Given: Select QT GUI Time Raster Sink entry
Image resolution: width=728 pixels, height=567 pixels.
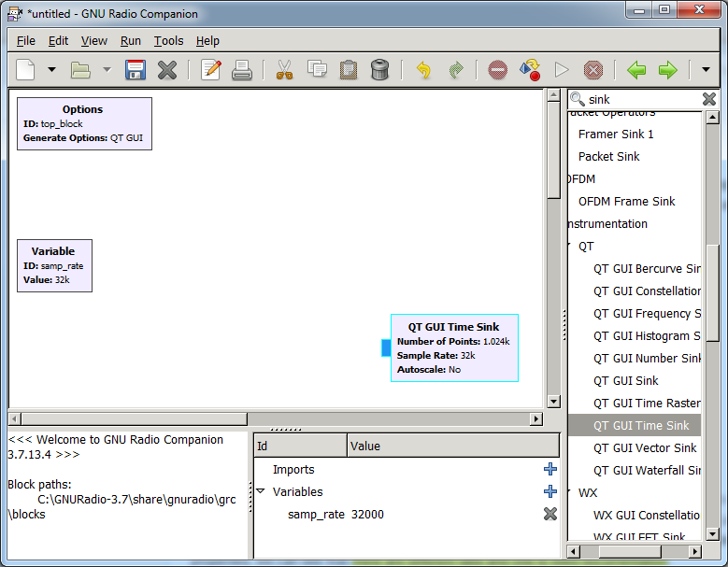Looking at the screenshot, I should 647,404.
